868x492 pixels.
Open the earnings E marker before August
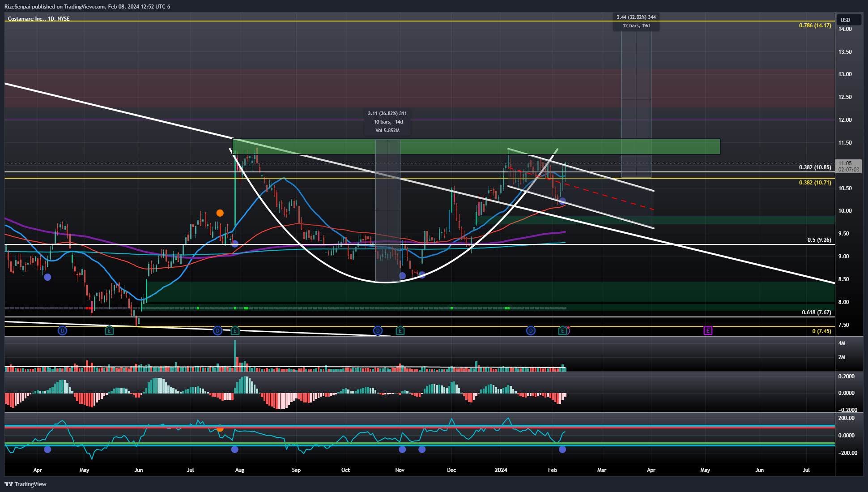pos(235,331)
